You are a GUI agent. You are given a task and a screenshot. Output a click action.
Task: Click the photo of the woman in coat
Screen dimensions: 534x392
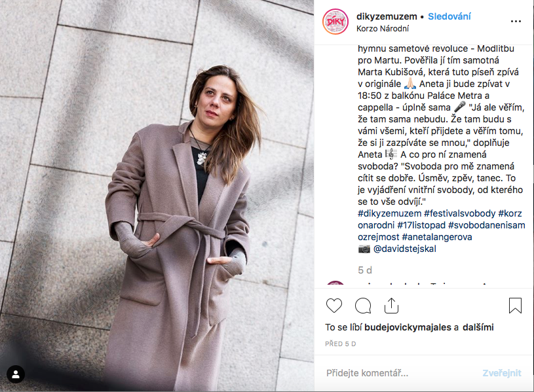tap(157, 196)
